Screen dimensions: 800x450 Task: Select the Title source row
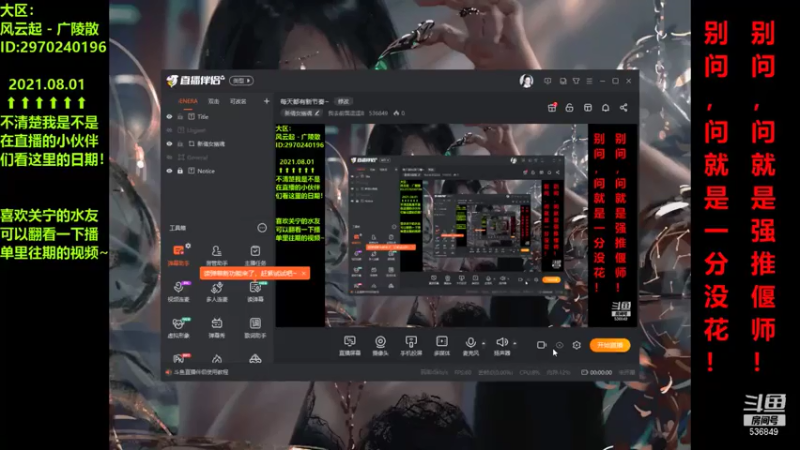[218, 117]
